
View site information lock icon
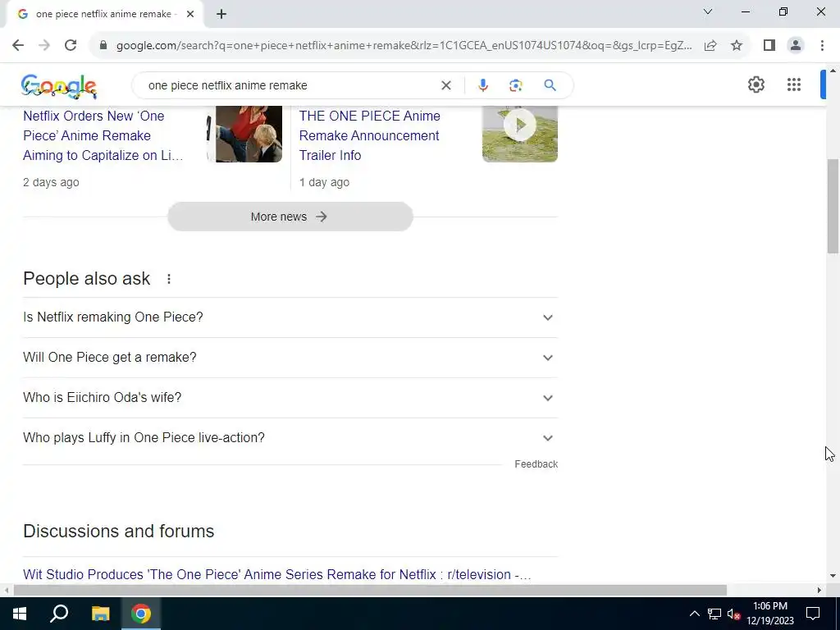coord(103,46)
